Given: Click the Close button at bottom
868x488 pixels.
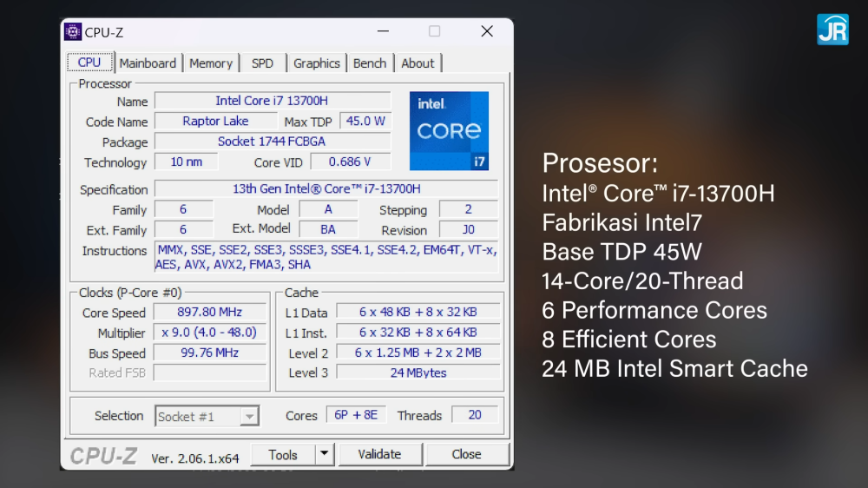Looking at the screenshot, I should pyautogui.click(x=467, y=454).
